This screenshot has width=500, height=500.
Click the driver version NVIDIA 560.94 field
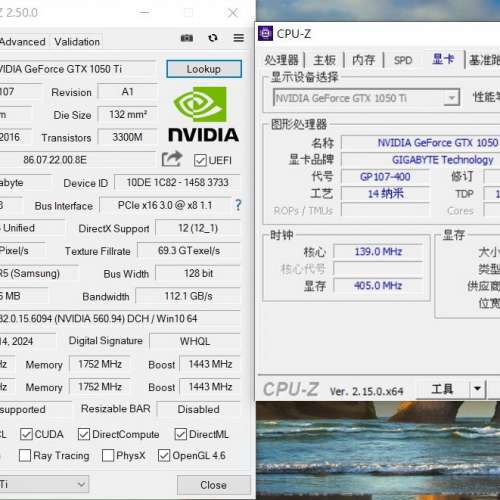[120, 319]
